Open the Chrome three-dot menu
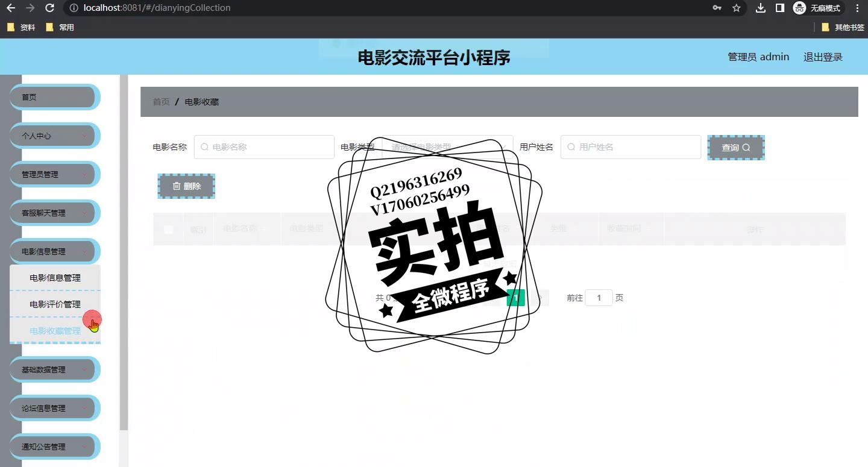 tap(857, 8)
